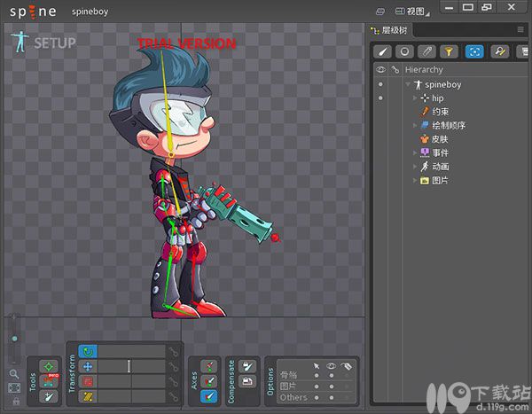Expand the 绘制顺序 node
This screenshot has width=532, height=414.
pyautogui.click(x=415, y=125)
